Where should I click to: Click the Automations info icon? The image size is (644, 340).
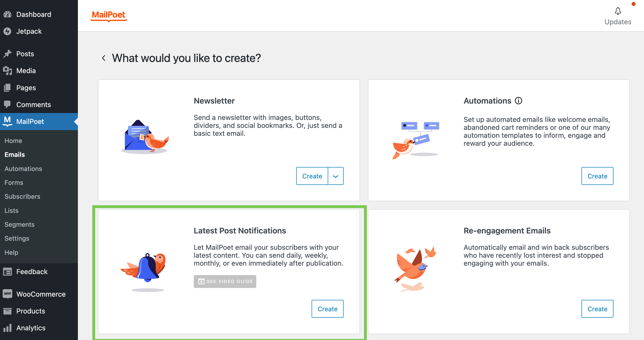tap(518, 101)
